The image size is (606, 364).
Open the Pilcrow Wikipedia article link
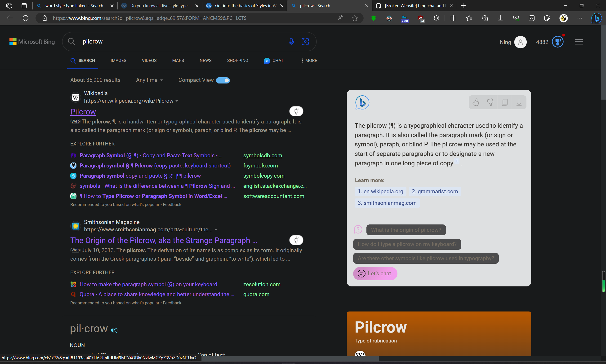click(x=83, y=112)
